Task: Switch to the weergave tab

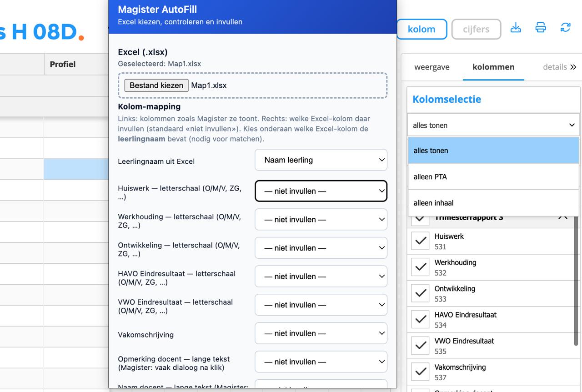Action: click(x=431, y=67)
